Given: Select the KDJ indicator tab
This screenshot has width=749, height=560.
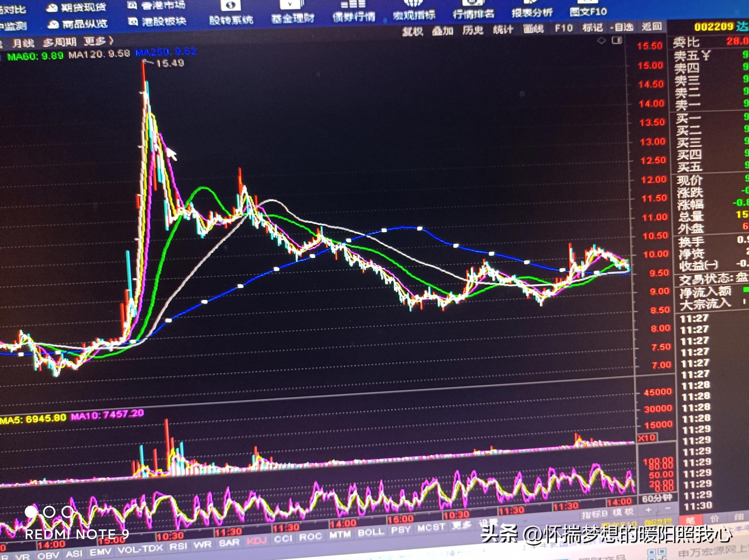Looking at the screenshot, I should 257,541.
